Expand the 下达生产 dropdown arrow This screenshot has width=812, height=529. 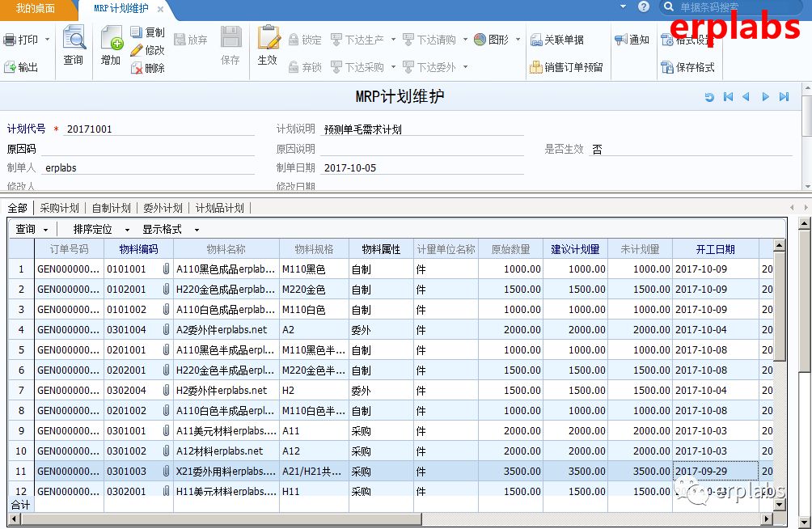pos(393,40)
